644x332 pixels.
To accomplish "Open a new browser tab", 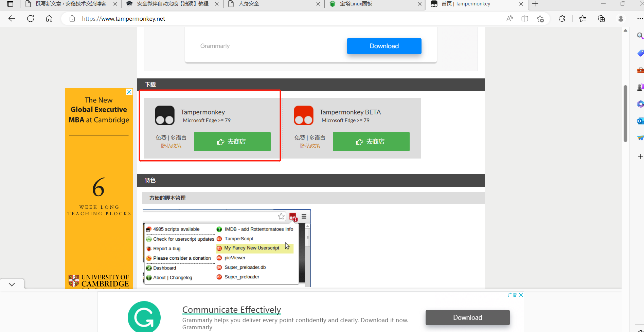I will coord(535,4).
